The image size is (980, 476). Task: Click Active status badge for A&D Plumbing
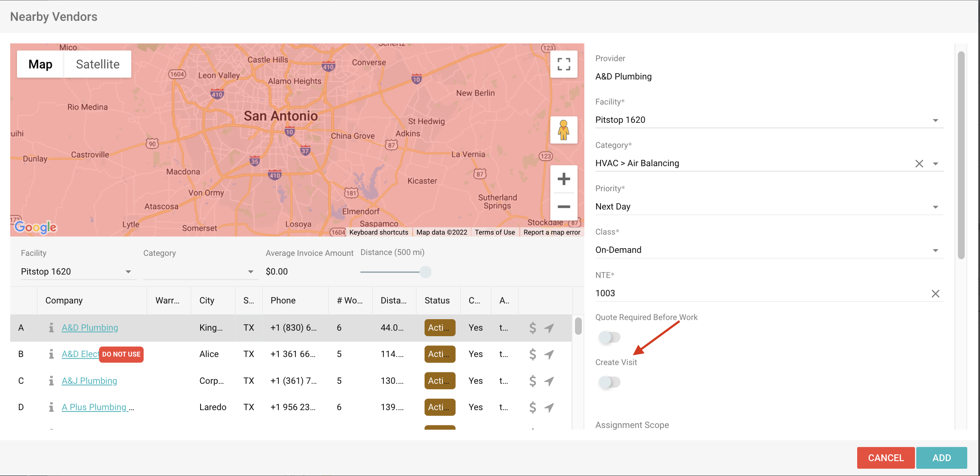tap(440, 328)
